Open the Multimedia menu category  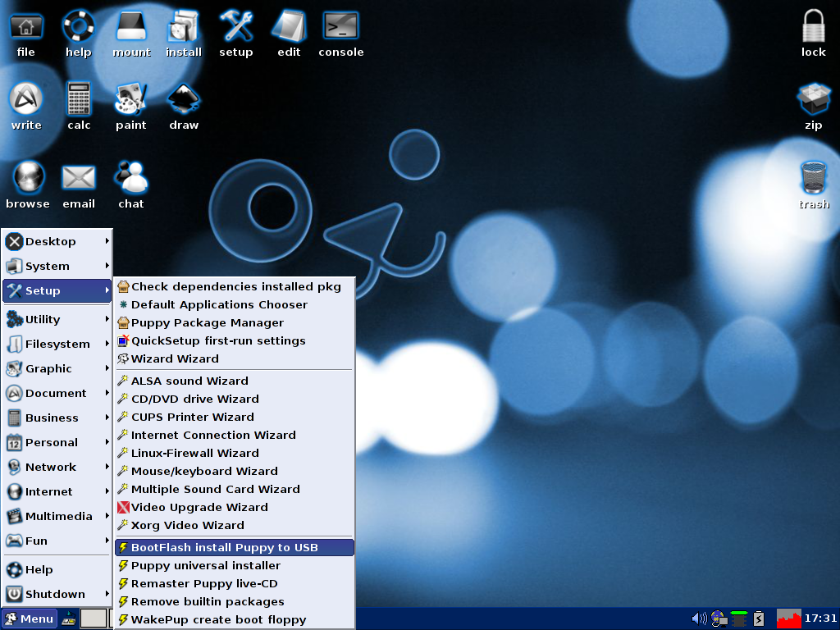[x=57, y=517]
